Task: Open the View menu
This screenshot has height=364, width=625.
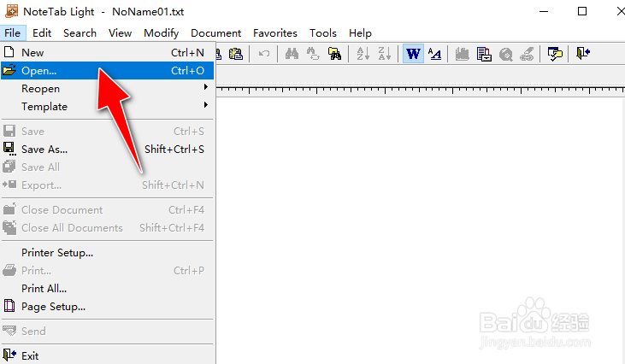Action: [120, 33]
